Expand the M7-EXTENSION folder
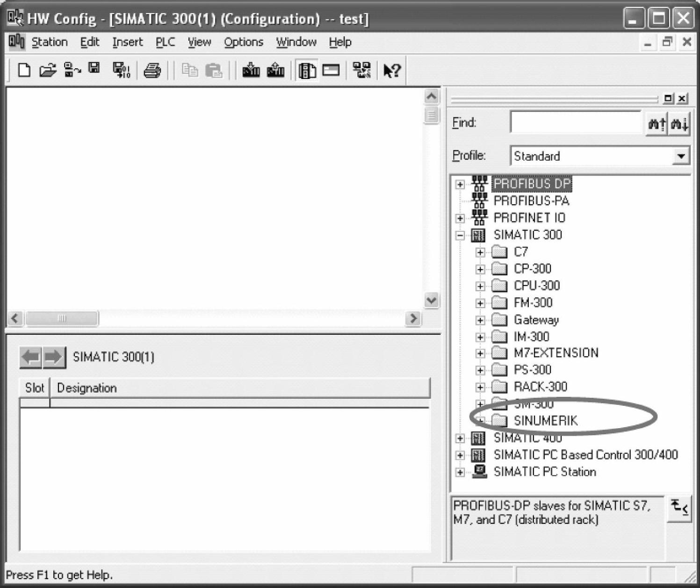The width and height of the screenshot is (700, 588). pos(480,353)
